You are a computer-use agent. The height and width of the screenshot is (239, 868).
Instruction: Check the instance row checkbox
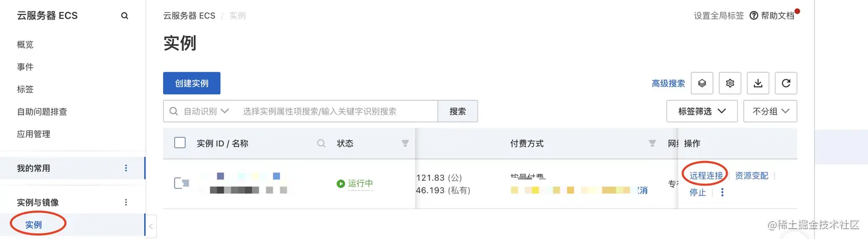(x=180, y=183)
